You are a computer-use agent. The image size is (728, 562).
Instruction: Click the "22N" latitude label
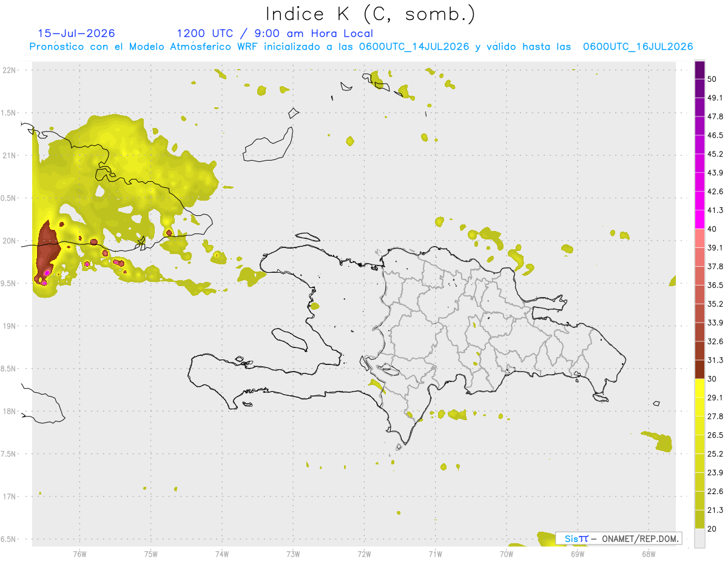pos(10,70)
